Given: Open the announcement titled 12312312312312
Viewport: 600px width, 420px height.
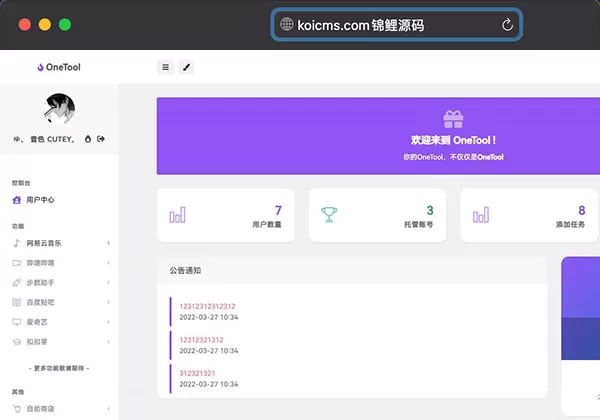Looking at the screenshot, I should pos(207,306).
